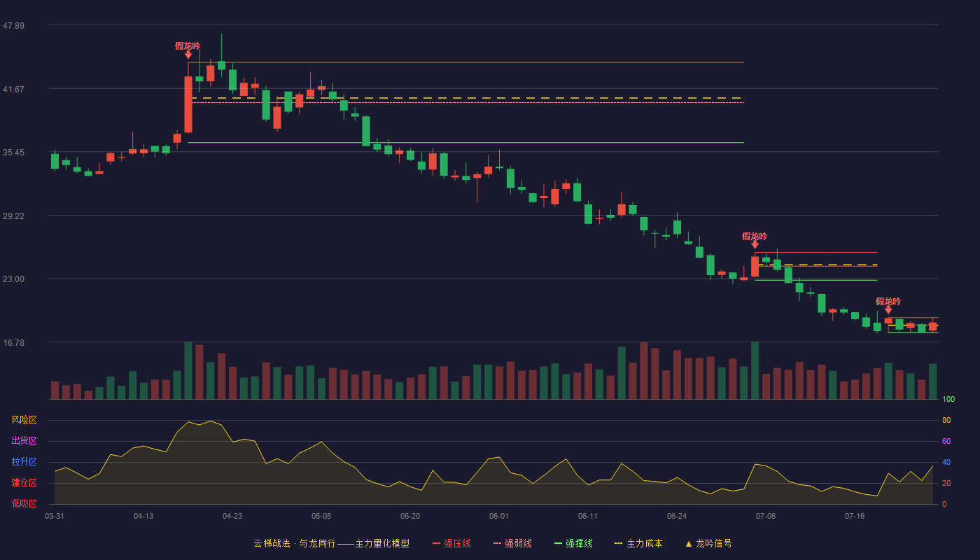Click the 建仓区 zone label
Screen dimensions: 980x560
click(24, 483)
